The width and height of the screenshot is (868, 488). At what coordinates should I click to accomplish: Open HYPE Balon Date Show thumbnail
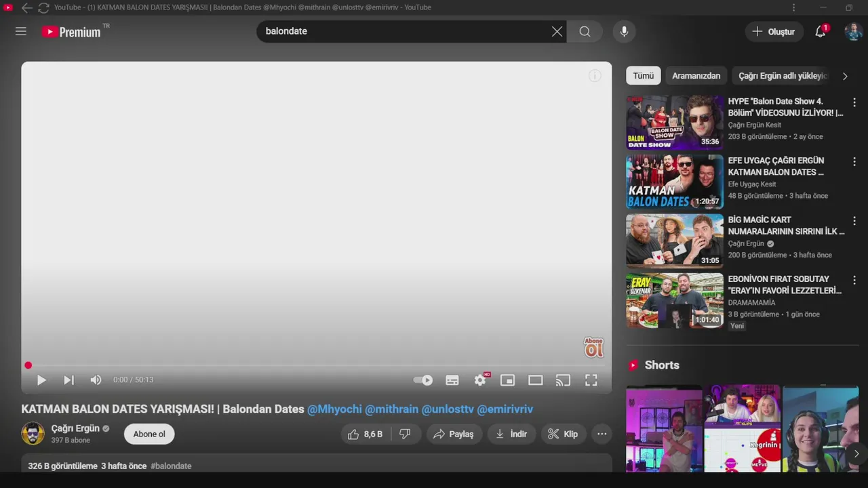675,123
